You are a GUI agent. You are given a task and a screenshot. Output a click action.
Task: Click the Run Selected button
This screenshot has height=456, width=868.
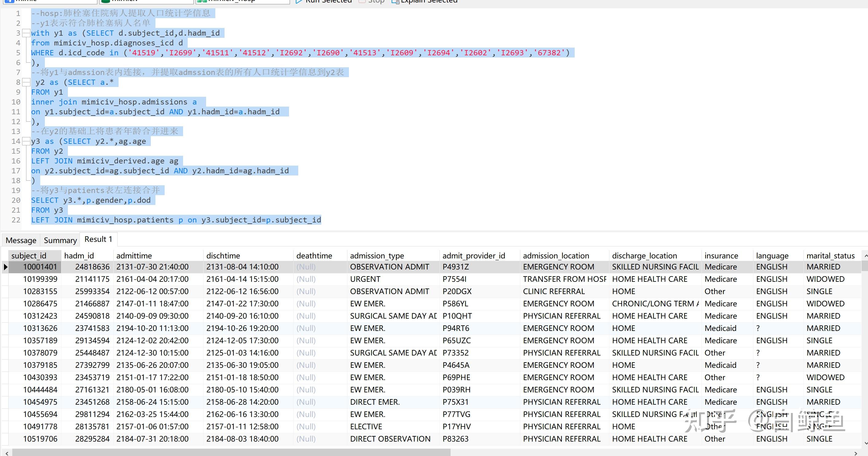(x=323, y=1)
